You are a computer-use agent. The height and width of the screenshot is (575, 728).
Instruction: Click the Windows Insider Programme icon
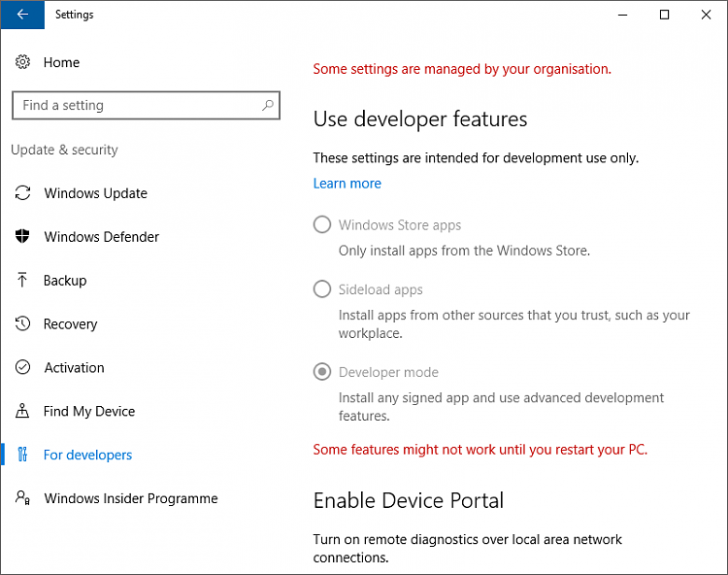22,498
